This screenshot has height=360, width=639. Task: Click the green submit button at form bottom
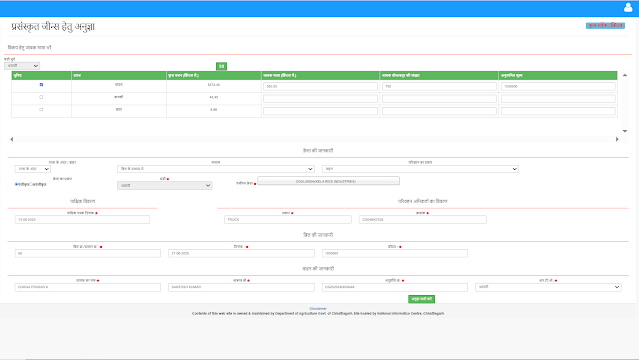[x=421, y=299]
